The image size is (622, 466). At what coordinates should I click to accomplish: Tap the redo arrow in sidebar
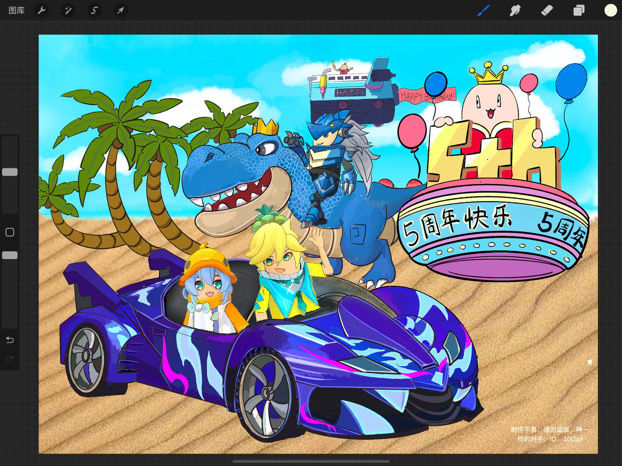coord(10,359)
